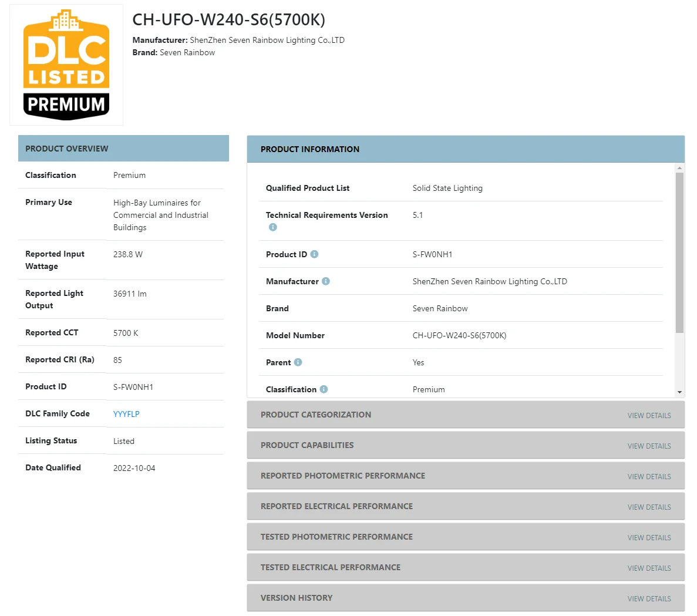Expand the Product Categorization section header
The width and height of the screenshot is (697, 616).
pyautogui.click(x=466, y=415)
